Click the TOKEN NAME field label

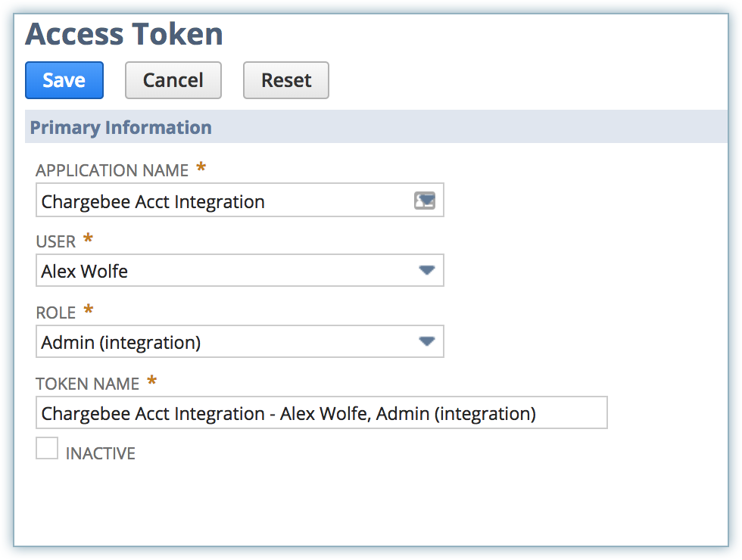coord(88,384)
